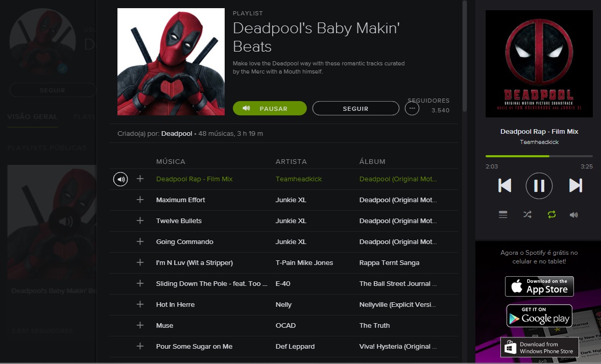Open the sidebar Deadpool's Baby Makin' playlist thumbnail
This screenshot has width=601, height=364.
[x=52, y=222]
